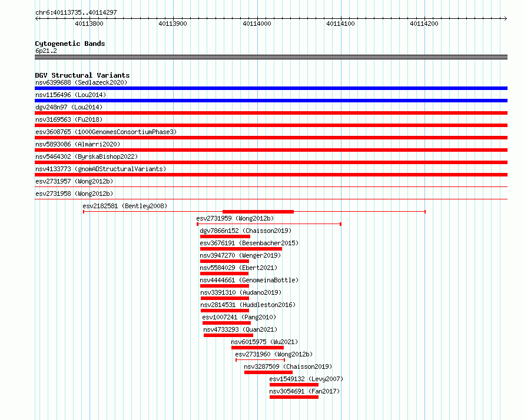Click the 40114200 ruler position label
Image resolution: width=524 pixels, height=420 pixels.
pos(424,24)
